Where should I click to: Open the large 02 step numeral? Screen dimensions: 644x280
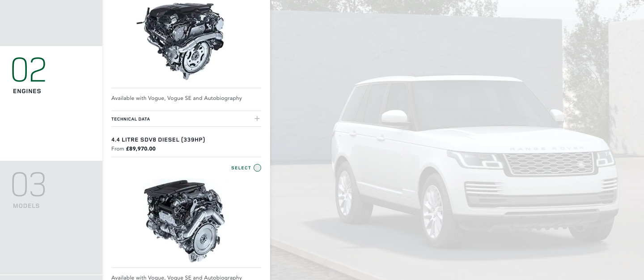(x=29, y=70)
